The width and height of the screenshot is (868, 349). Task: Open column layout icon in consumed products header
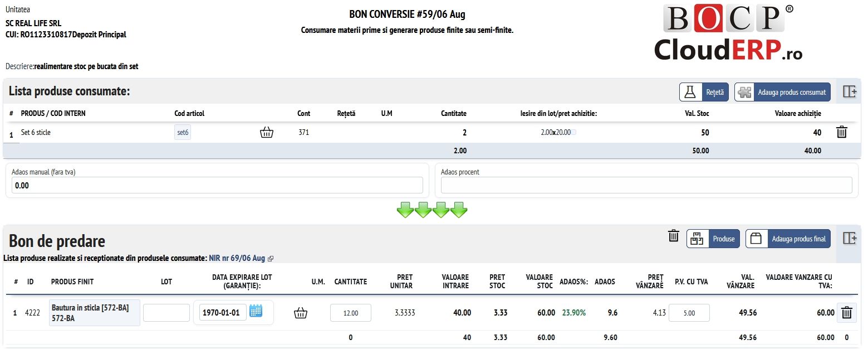(849, 92)
